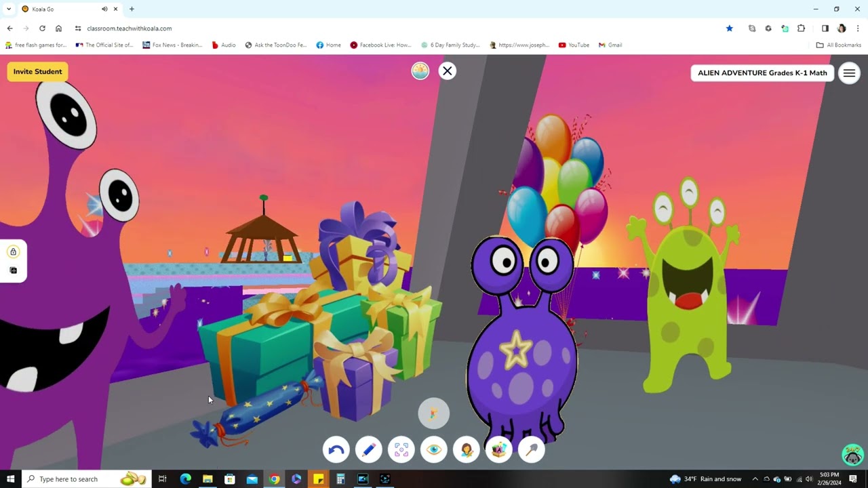Click the blue undo arrow tool
The height and width of the screenshot is (488, 868).
(336, 450)
